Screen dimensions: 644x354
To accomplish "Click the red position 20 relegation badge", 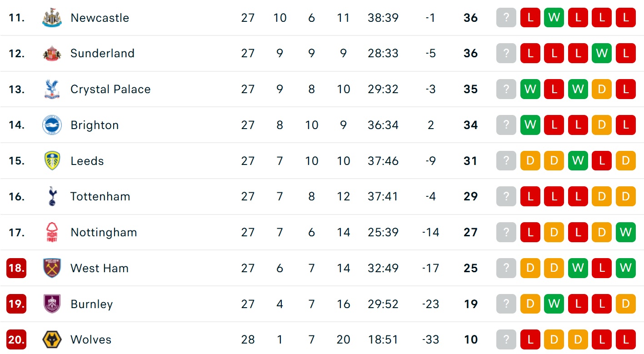I will click(x=16, y=339).
